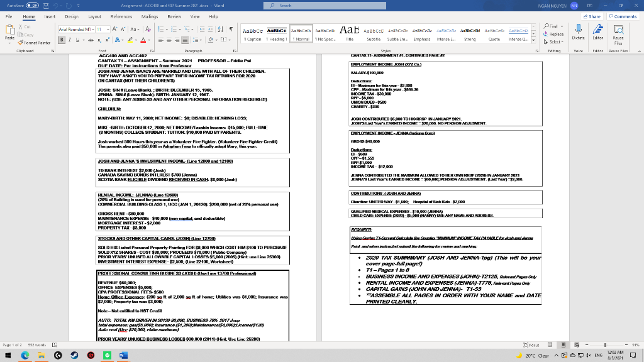Click the Windows Start button
This screenshot has height=362, width=644.
pos(8,356)
